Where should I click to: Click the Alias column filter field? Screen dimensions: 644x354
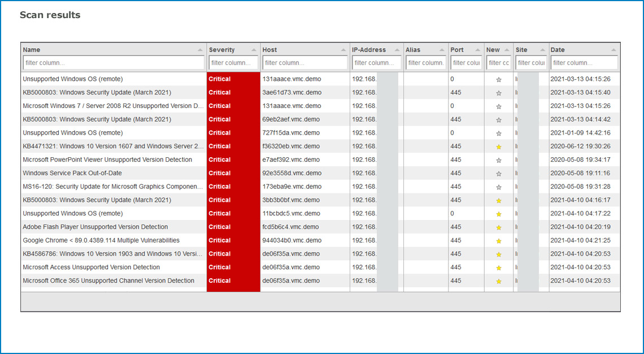coord(426,63)
